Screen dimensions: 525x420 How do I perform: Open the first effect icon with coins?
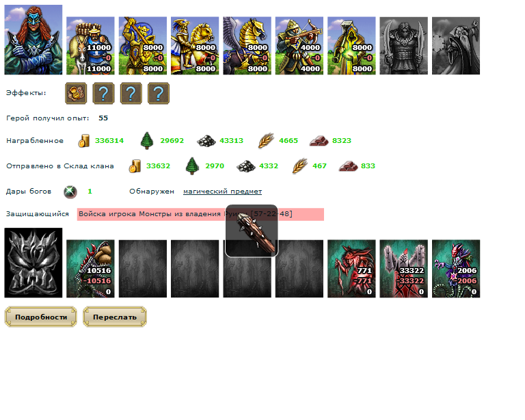coord(76,93)
